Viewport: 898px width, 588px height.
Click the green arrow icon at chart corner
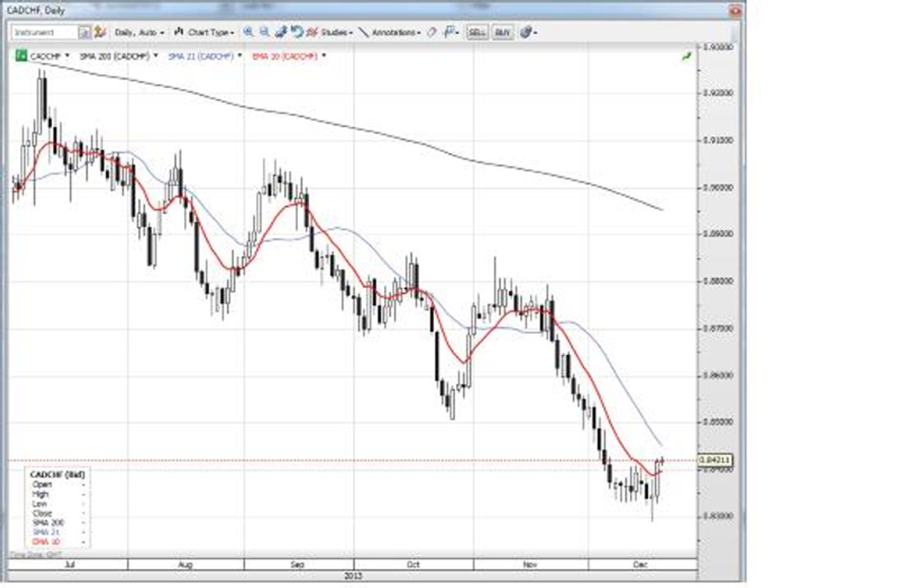tap(687, 56)
